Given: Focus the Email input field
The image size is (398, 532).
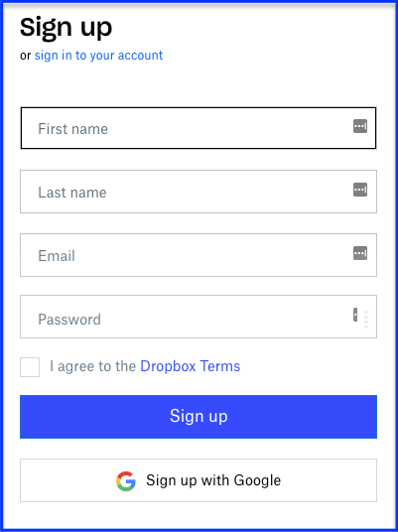Looking at the screenshot, I should (199, 255).
